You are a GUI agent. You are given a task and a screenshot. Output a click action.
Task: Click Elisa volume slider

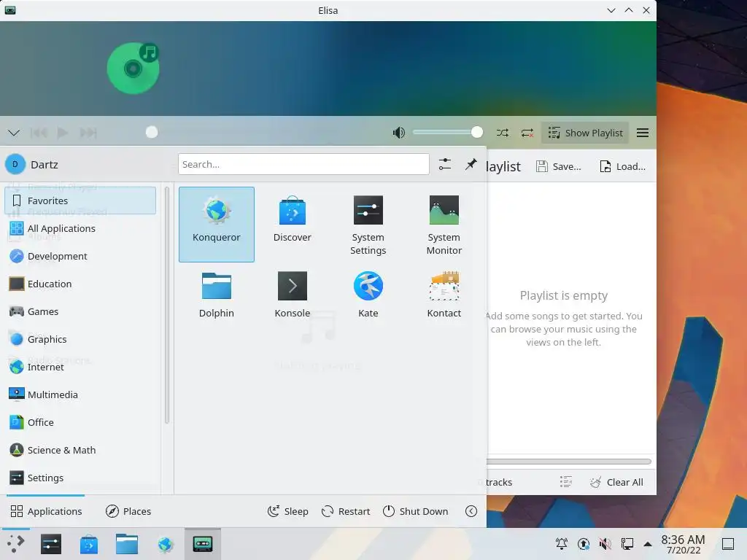click(448, 133)
